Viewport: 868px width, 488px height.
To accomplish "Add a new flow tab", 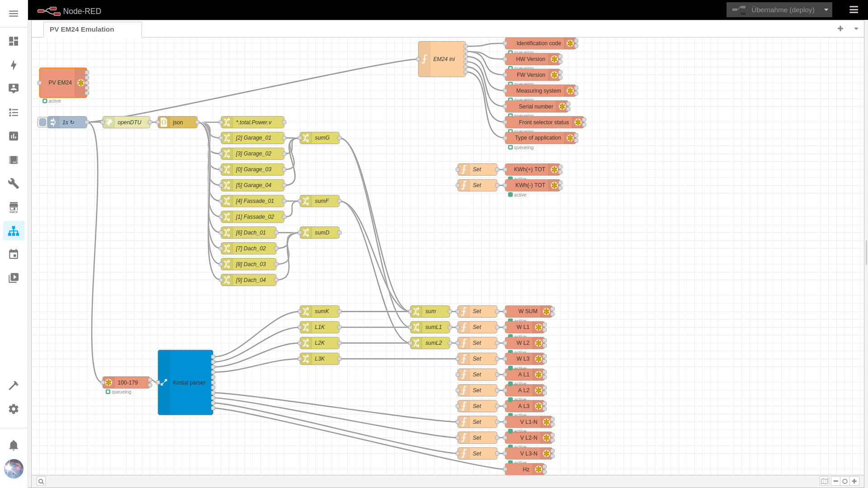I will pyautogui.click(x=840, y=29).
